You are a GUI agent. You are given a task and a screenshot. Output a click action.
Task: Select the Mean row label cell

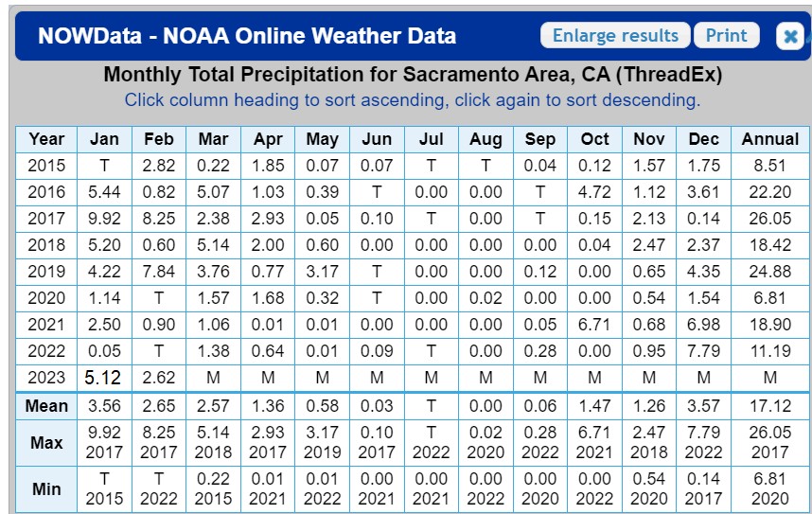46,406
